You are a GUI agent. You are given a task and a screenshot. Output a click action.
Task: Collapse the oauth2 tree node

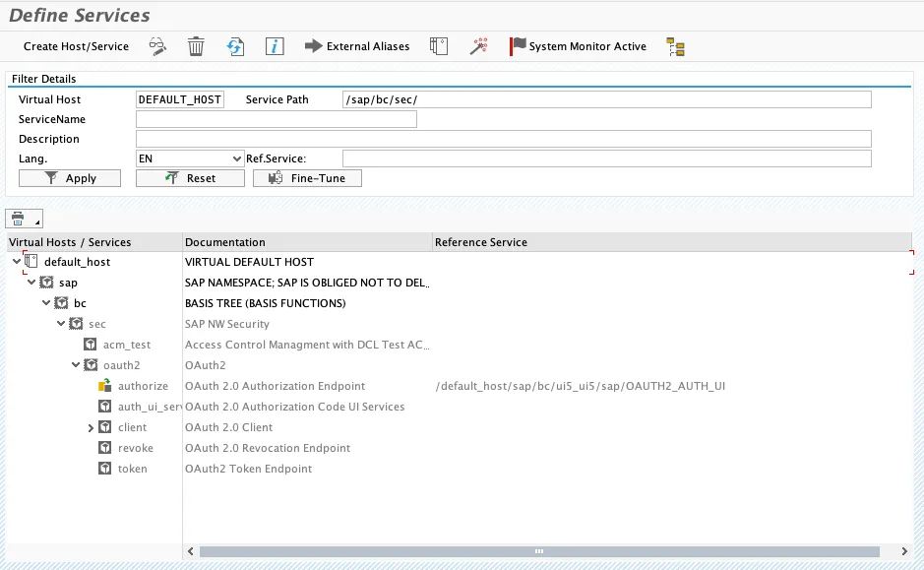point(76,365)
